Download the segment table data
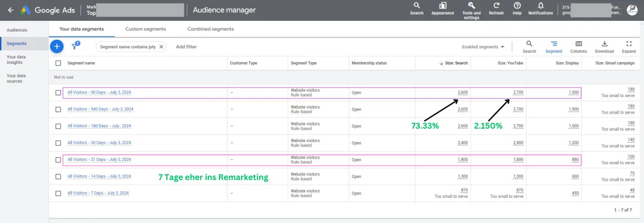The height and width of the screenshot is (223, 644). [604, 44]
